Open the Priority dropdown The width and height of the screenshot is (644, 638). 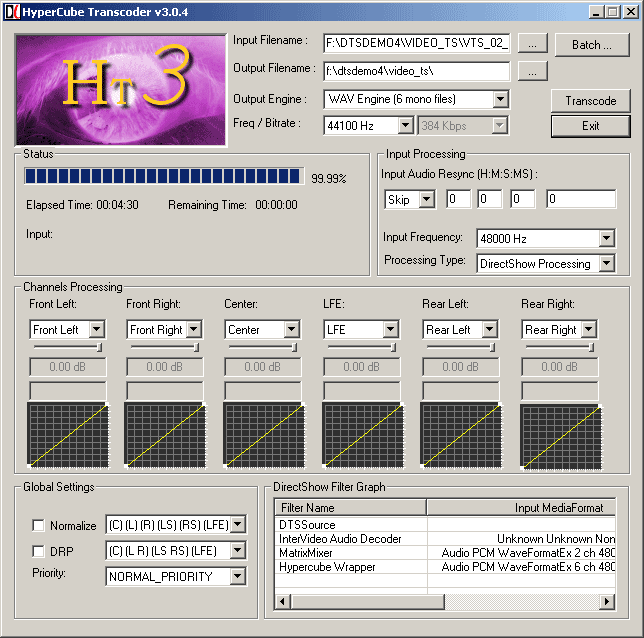[237, 576]
